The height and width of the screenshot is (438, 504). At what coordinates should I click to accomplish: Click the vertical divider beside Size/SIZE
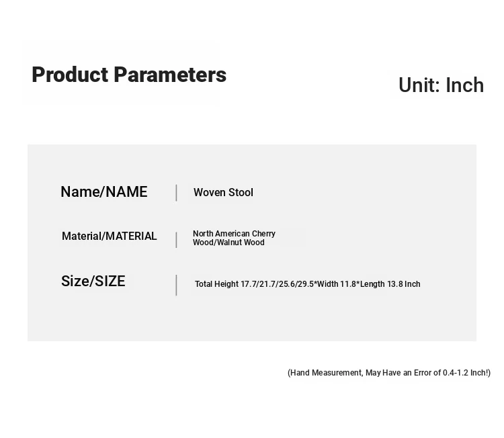(x=176, y=285)
